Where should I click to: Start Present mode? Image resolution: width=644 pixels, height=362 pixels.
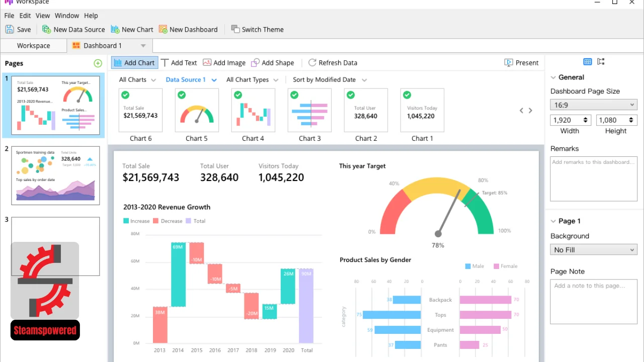pos(521,62)
